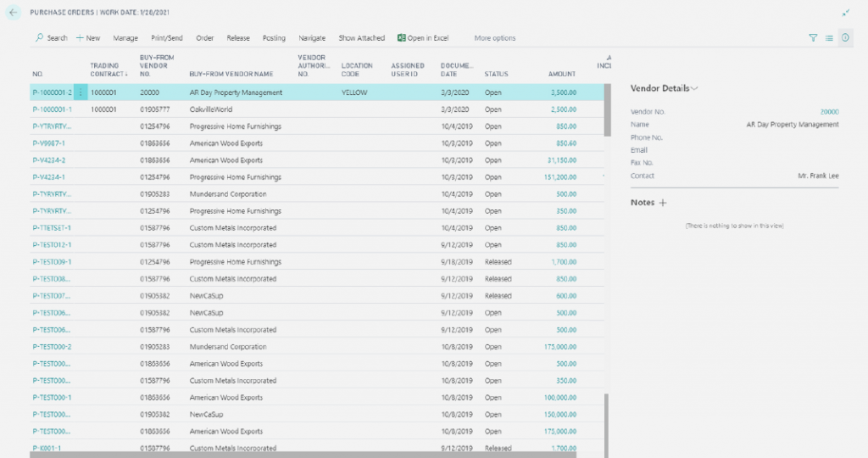Open vendor number 20000 link in Vendor Details

click(829, 112)
